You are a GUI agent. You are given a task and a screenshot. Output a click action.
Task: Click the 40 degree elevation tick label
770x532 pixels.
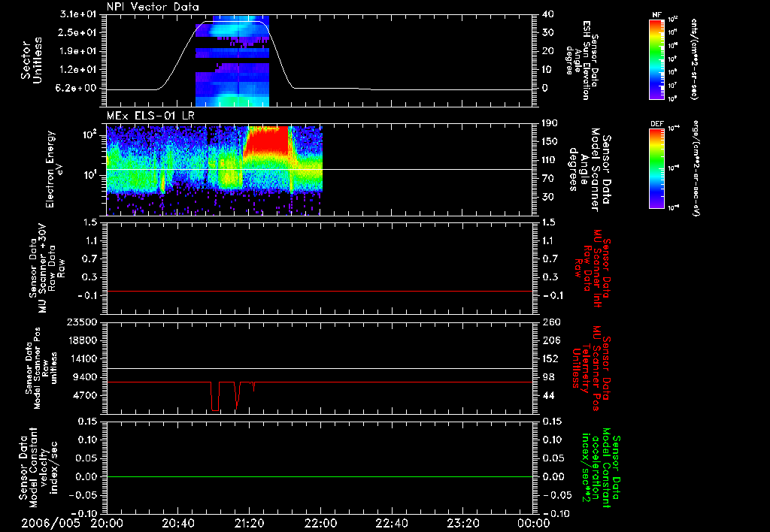(548, 14)
